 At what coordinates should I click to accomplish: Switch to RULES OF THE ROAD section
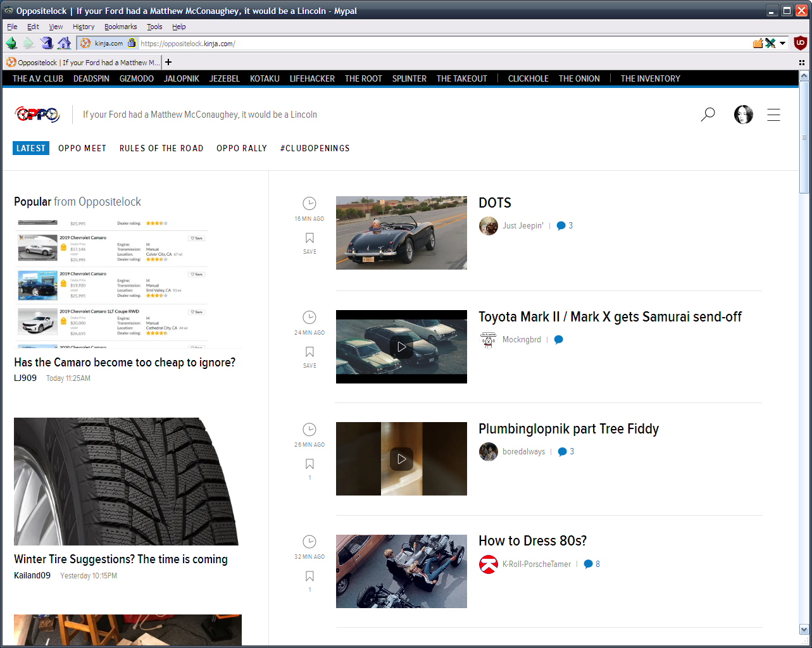coord(161,148)
